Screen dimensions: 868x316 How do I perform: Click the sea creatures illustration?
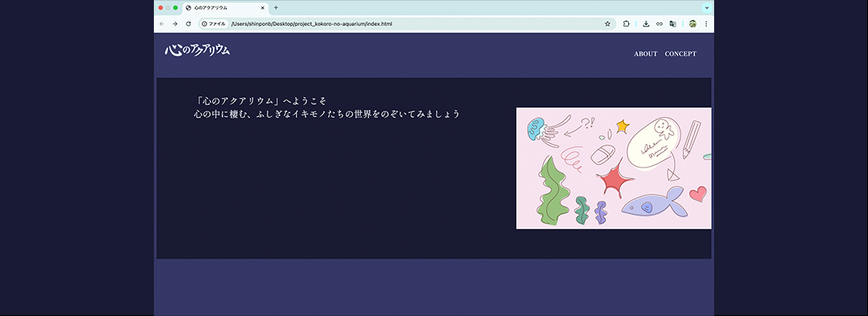tap(613, 168)
